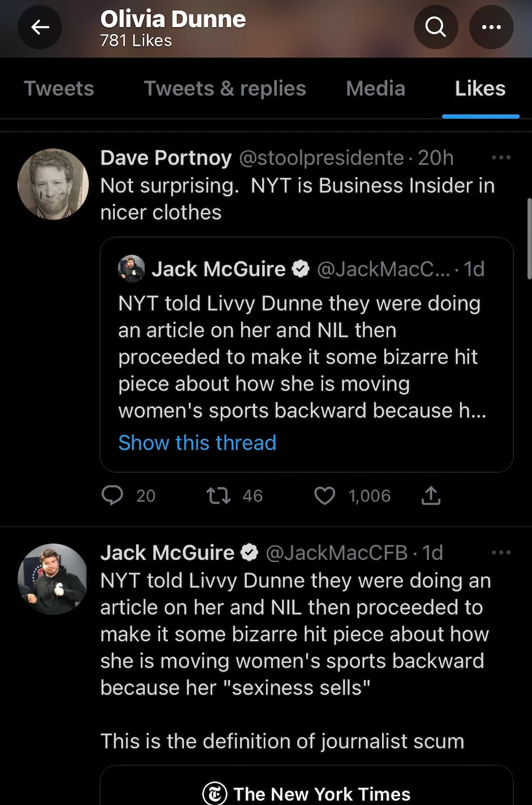This screenshot has width=532, height=805.
Task: Select the Likes tab
Action: (480, 88)
